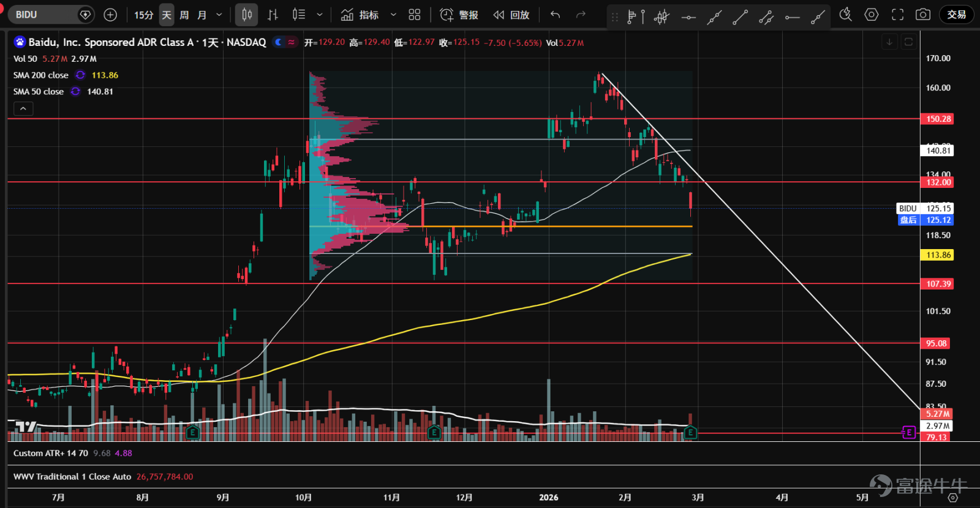The height and width of the screenshot is (508, 980).
Task: Grab the drawing toolbar drag handle
Action: pyautogui.click(x=614, y=17)
